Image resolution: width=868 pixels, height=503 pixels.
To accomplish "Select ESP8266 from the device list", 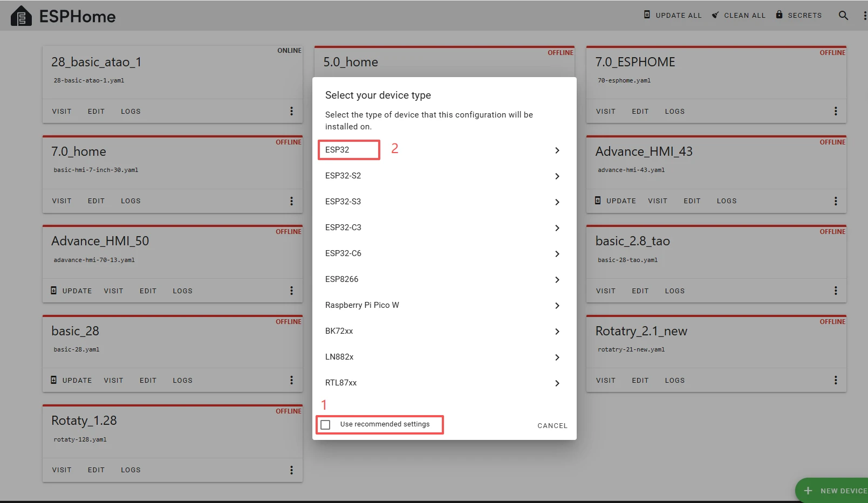I will point(341,279).
